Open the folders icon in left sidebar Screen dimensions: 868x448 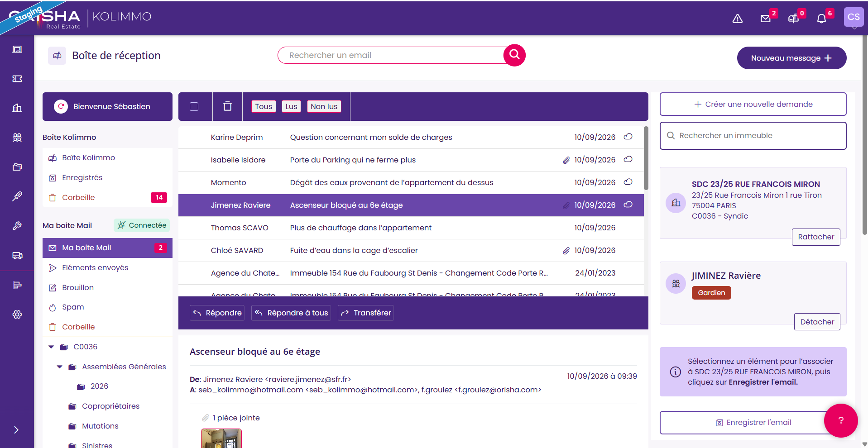(x=17, y=167)
